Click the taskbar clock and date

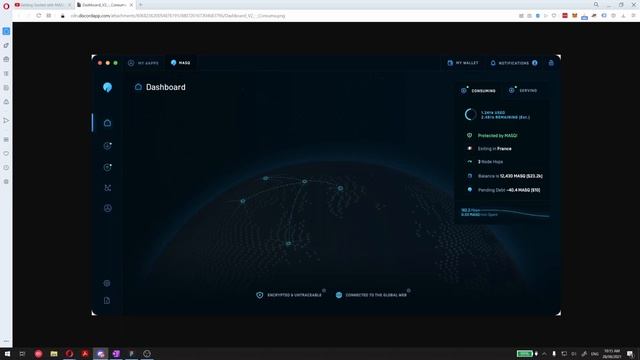point(612,353)
